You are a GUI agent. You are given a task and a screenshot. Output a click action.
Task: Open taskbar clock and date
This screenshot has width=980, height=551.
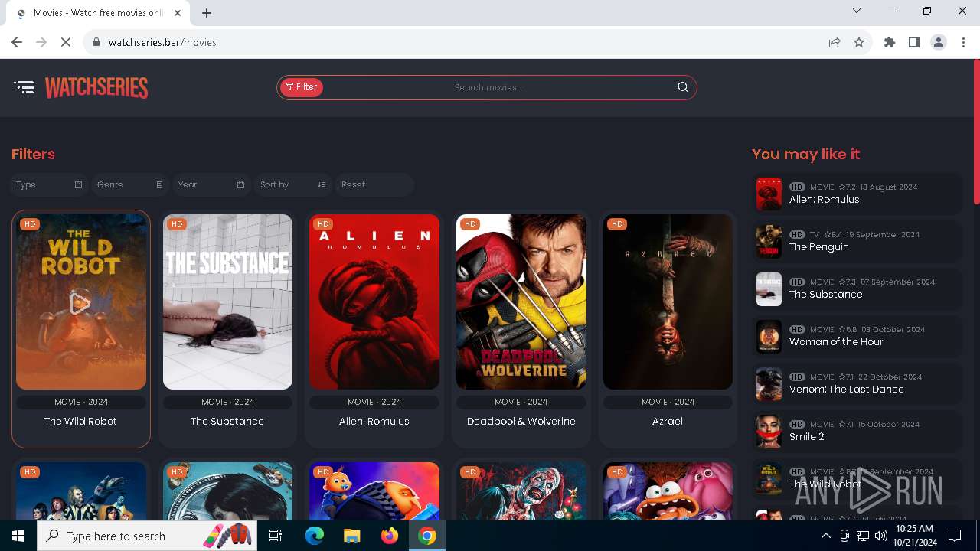coord(916,536)
